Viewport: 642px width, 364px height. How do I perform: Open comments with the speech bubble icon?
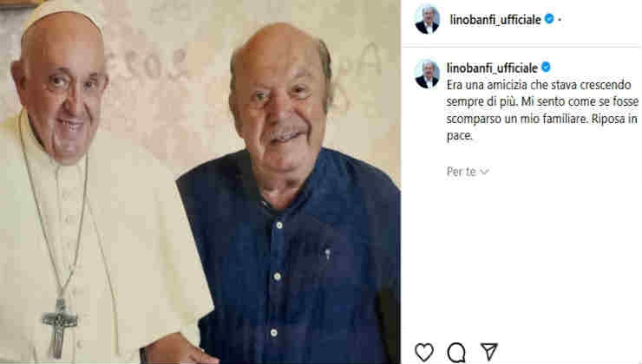click(x=456, y=353)
